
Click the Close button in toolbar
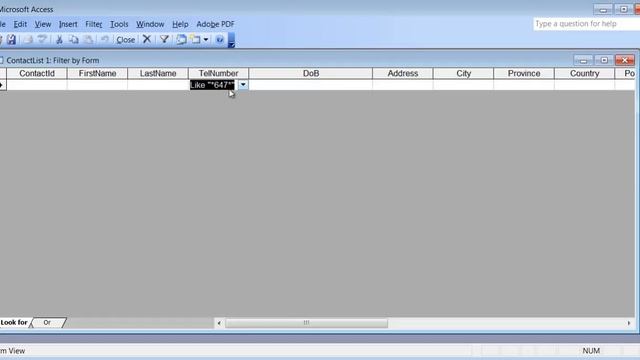(125, 40)
